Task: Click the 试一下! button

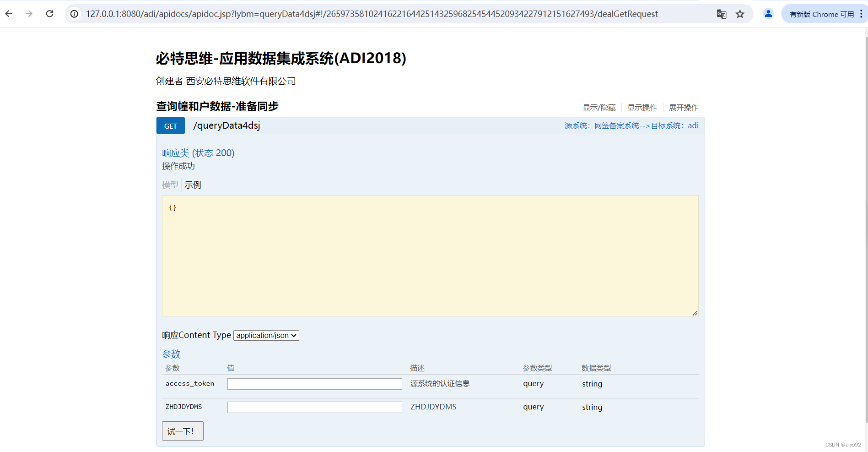Action: (x=183, y=431)
